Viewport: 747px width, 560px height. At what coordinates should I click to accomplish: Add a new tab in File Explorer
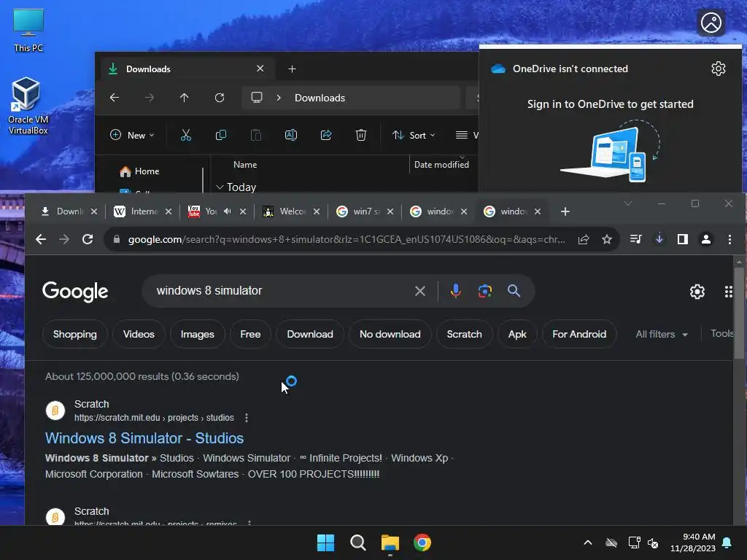[292, 69]
